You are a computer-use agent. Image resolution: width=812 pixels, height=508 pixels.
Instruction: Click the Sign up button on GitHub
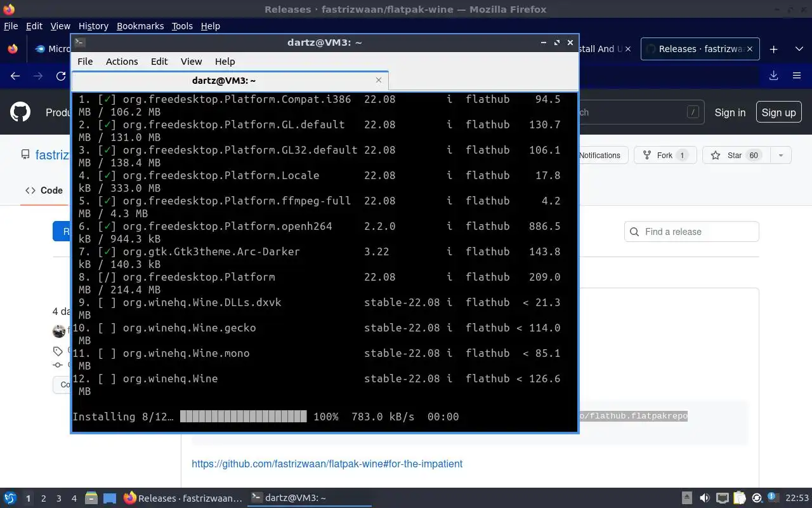click(x=778, y=112)
